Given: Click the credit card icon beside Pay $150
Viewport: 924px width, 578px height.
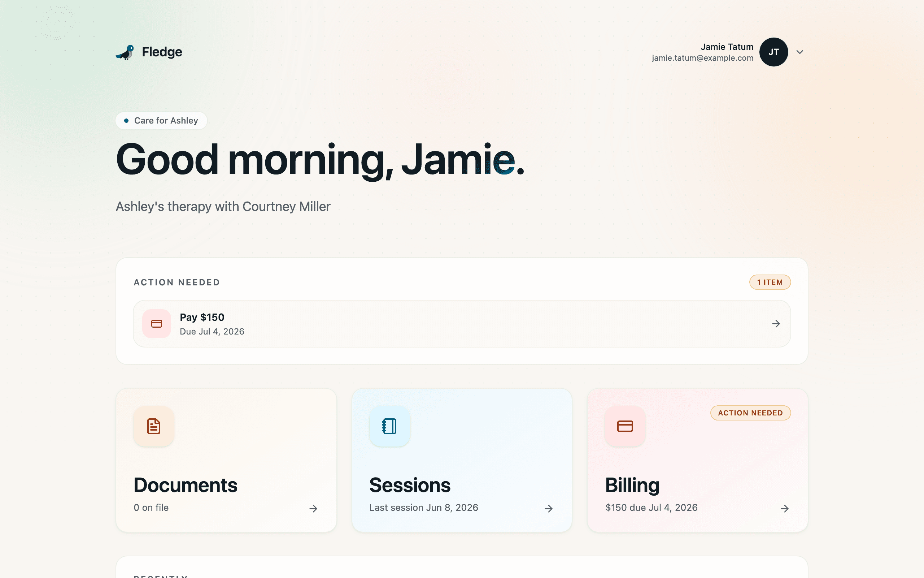Looking at the screenshot, I should click(157, 323).
